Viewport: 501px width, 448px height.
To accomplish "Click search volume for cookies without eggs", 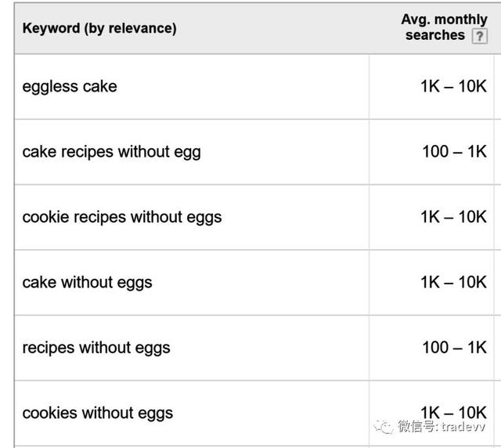I will click(453, 413).
